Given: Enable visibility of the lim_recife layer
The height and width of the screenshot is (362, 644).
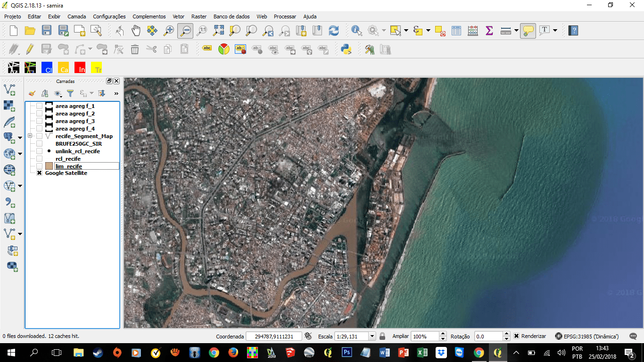Looking at the screenshot, I should 39,166.
